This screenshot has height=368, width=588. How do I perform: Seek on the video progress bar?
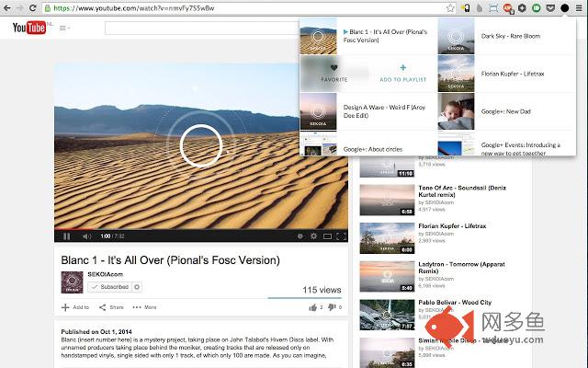click(201, 229)
